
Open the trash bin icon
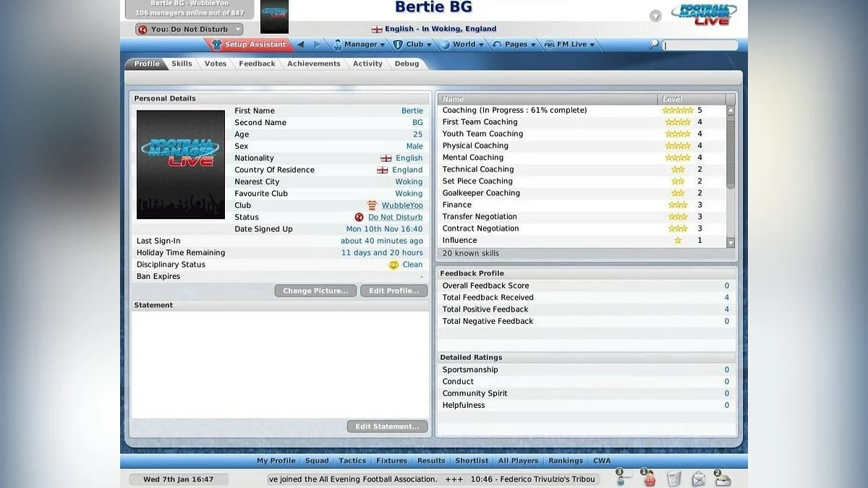(673, 479)
